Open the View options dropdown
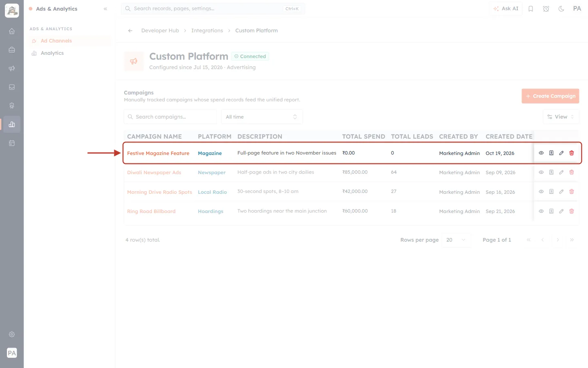Image resolution: width=588 pixels, height=368 pixels. coord(561,117)
